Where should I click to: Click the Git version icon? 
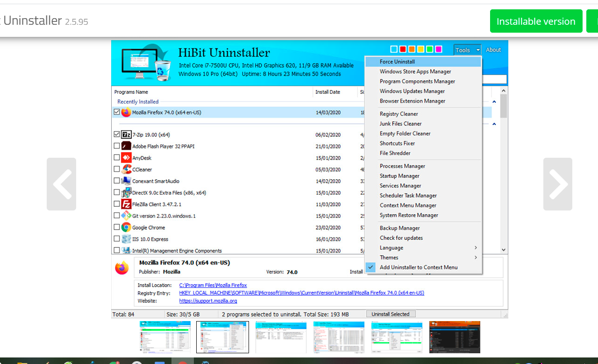125,216
